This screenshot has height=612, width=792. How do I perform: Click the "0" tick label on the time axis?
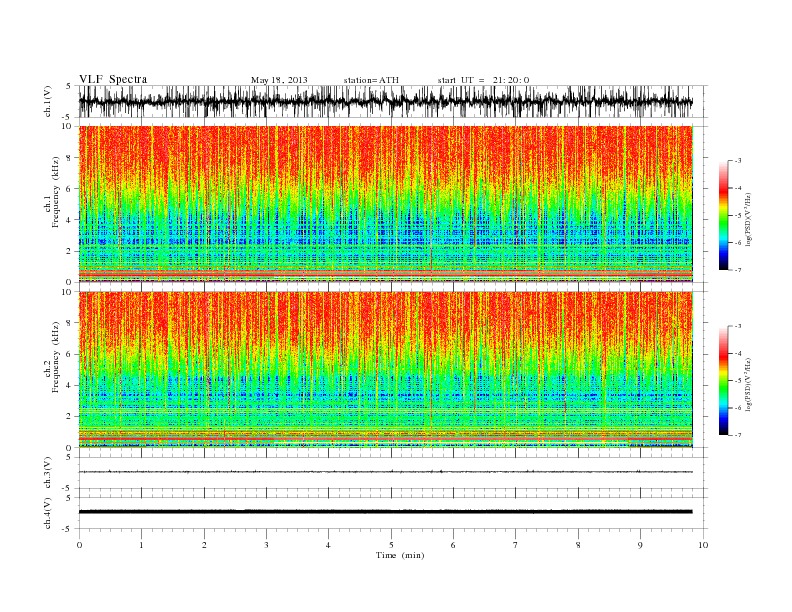tap(79, 545)
